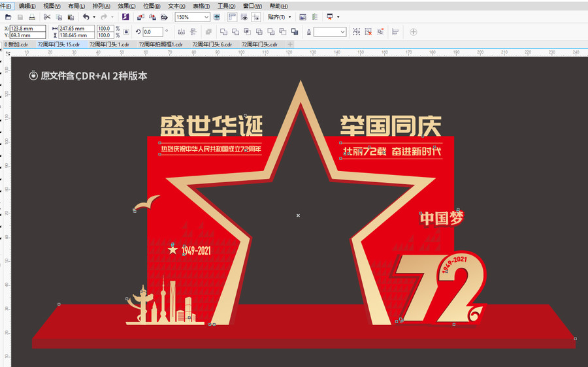Switch to the 72周年门头 1.cdr tab
The height and width of the screenshot is (367, 588).
(110, 44)
